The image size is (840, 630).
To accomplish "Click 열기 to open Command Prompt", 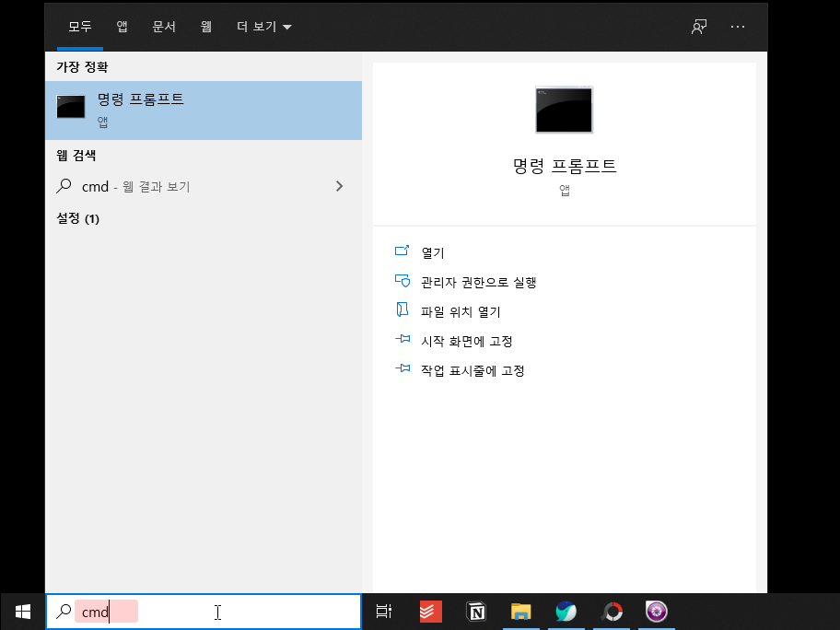I will pyautogui.click(x=433, y=253).
